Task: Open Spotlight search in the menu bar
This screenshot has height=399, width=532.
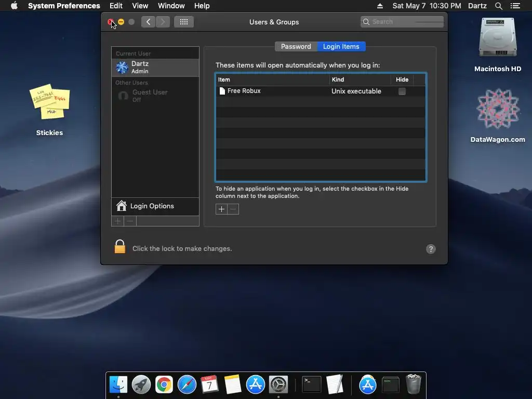Action: (x=498, y=6)
